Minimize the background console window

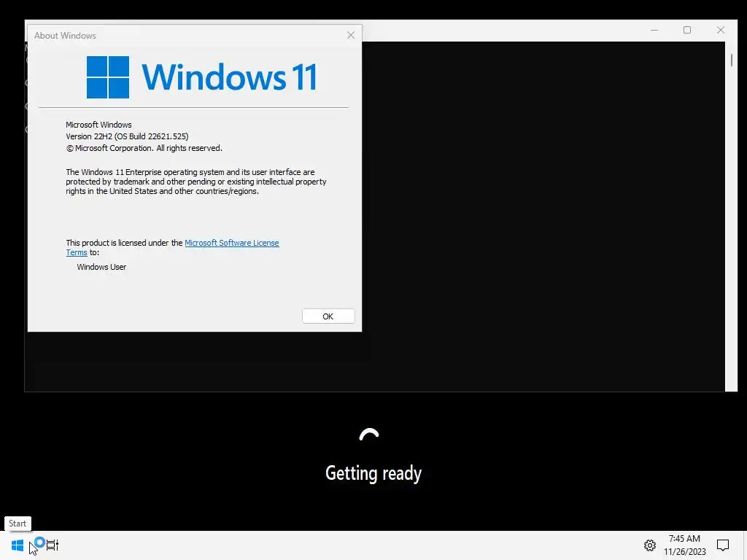point(654,30)
